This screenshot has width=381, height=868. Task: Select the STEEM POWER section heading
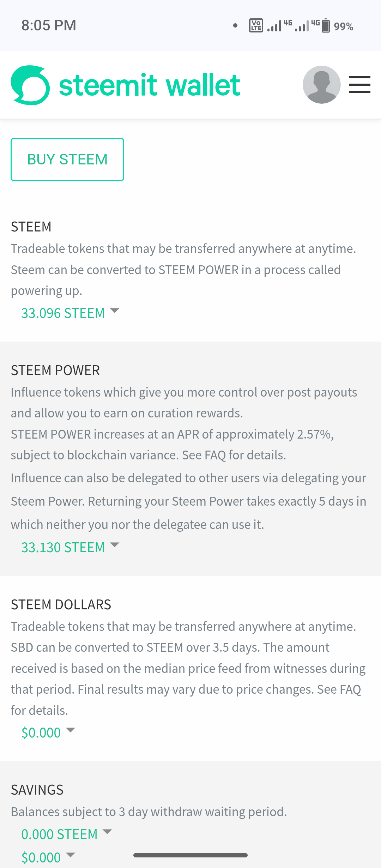[x=55, y=370]
